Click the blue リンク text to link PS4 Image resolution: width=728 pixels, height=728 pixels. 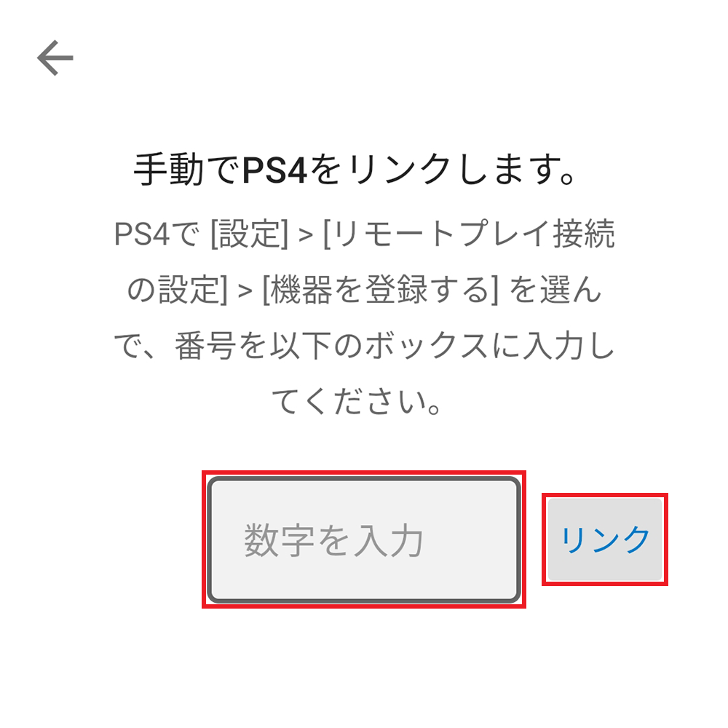(x=604, y=539)
